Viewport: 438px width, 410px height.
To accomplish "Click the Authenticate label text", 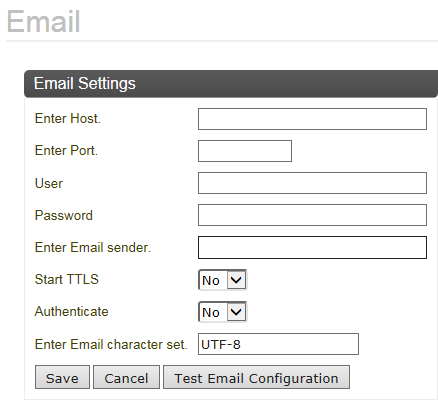I will (x=72, y=311).
